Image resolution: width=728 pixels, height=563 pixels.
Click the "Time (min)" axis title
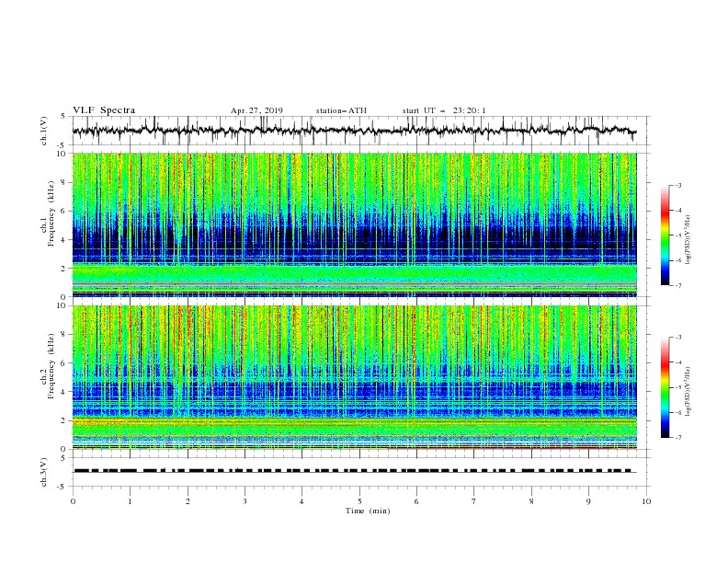tap(368, 511)
